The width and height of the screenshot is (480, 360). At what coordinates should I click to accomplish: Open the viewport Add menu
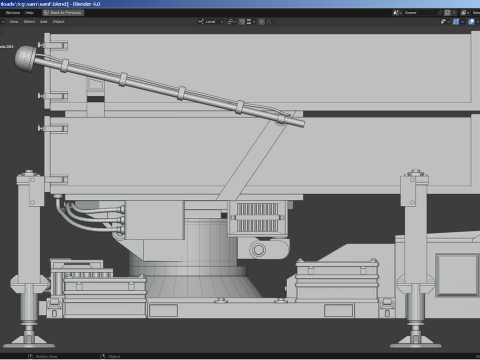[44, 22]
